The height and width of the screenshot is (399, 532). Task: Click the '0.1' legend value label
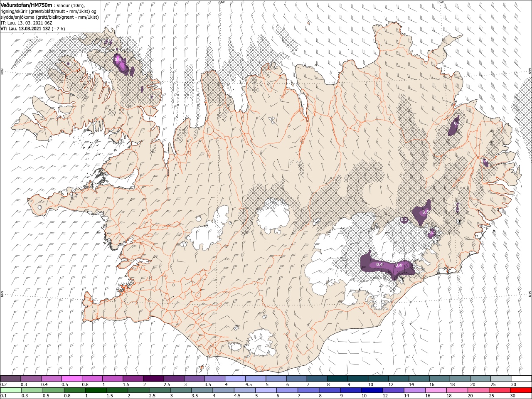(x=4, y=396)
